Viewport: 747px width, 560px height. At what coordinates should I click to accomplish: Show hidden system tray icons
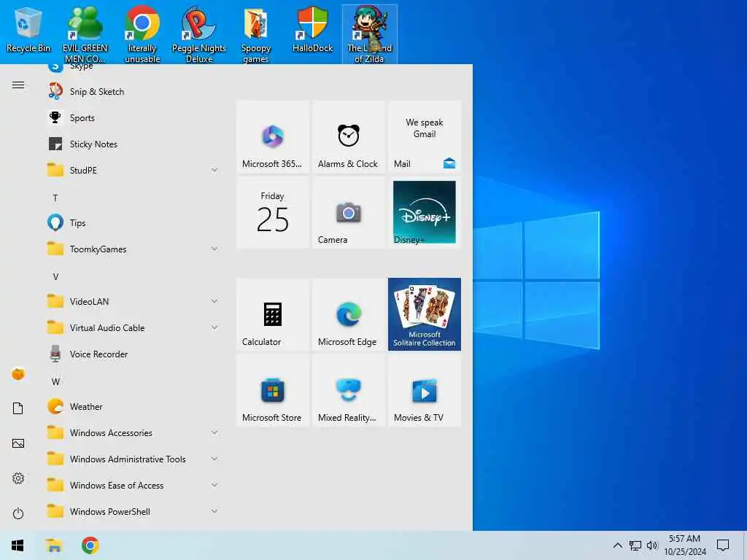[617, 545]
